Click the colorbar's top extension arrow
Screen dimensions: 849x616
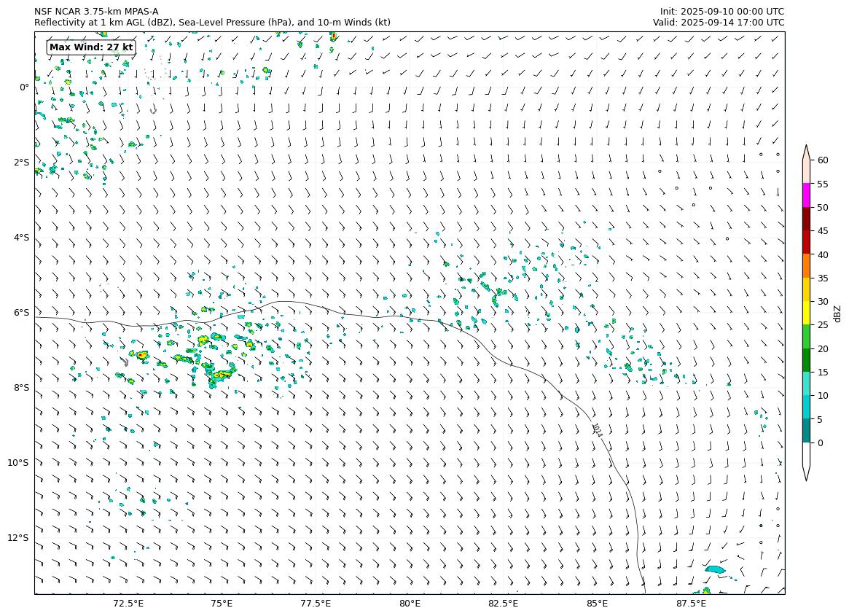[x=807, y=152]
